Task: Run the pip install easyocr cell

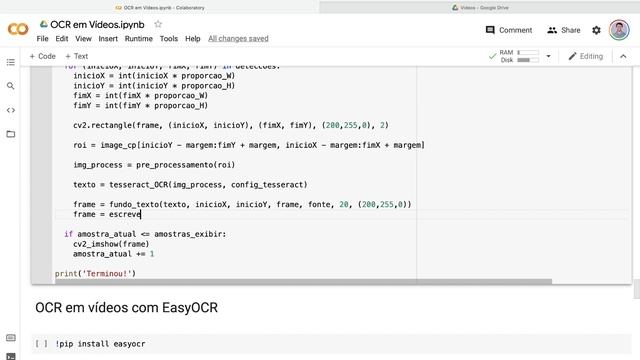Action: tap(41, 344)
